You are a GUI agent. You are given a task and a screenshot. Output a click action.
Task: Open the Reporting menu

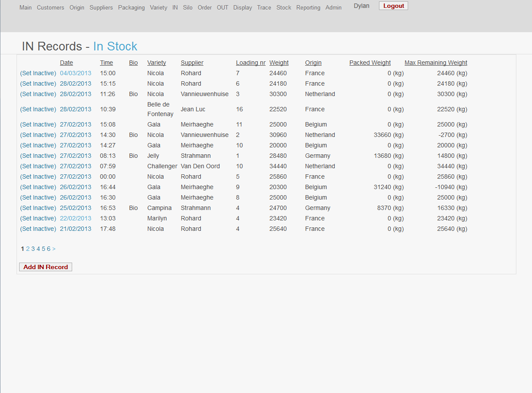[308, 7]
